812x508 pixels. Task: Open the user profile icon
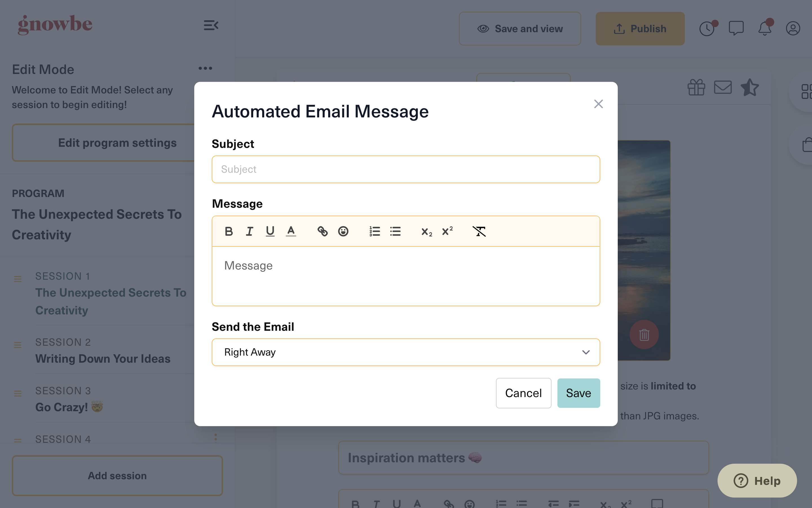[793, 29]
